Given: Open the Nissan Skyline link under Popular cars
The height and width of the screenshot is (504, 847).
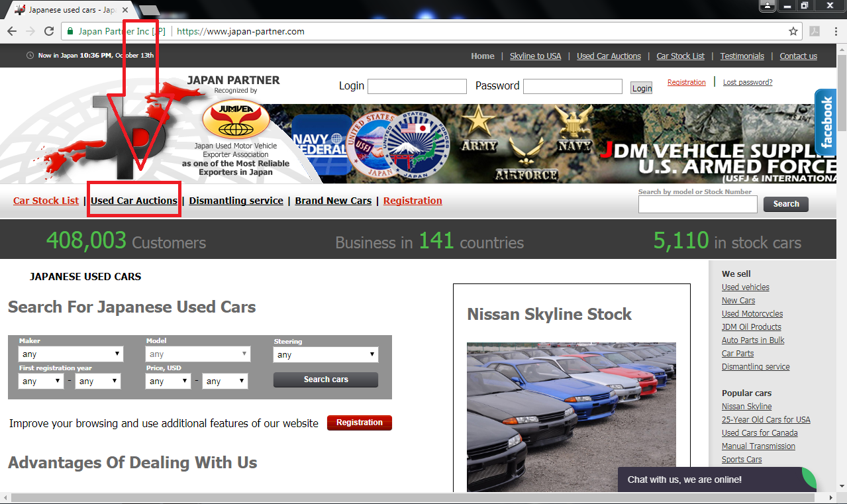Looking at the screenshot, I should (746, 406).
